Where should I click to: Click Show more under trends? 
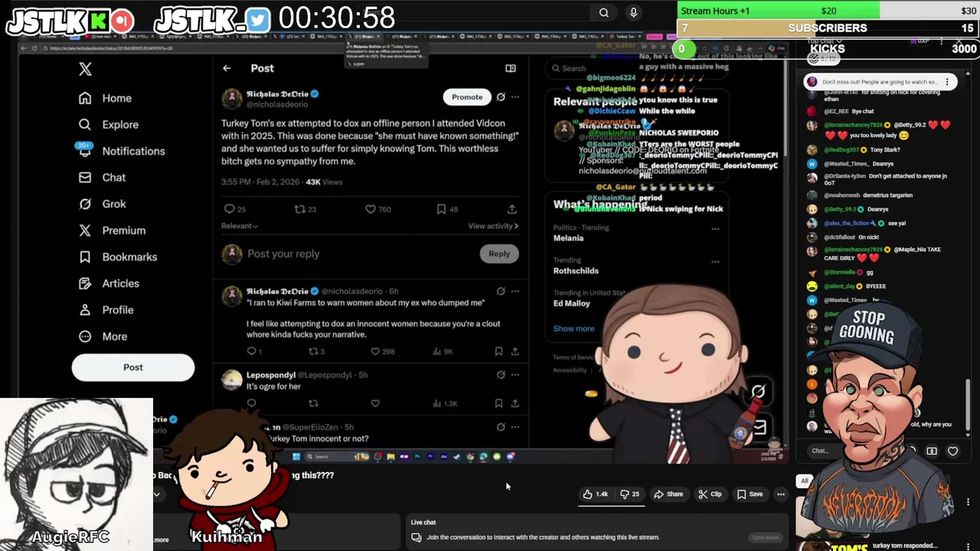[574, 329]
